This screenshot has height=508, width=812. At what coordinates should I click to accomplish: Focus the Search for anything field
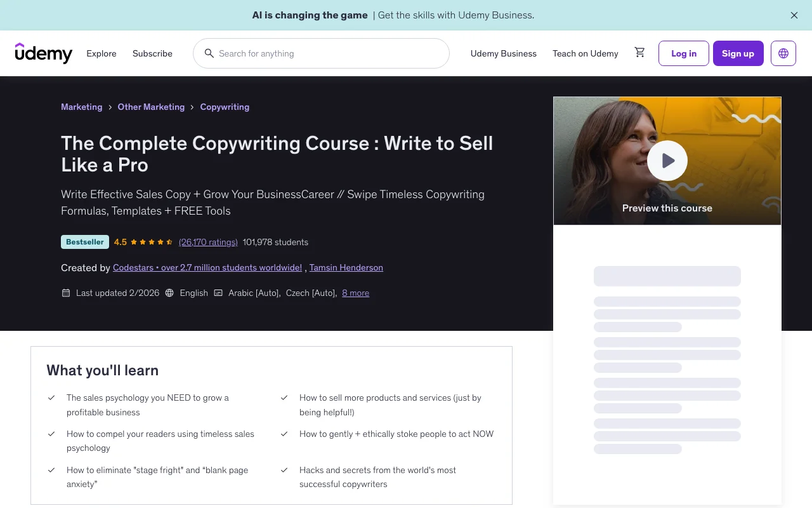(x=321, y=53)
